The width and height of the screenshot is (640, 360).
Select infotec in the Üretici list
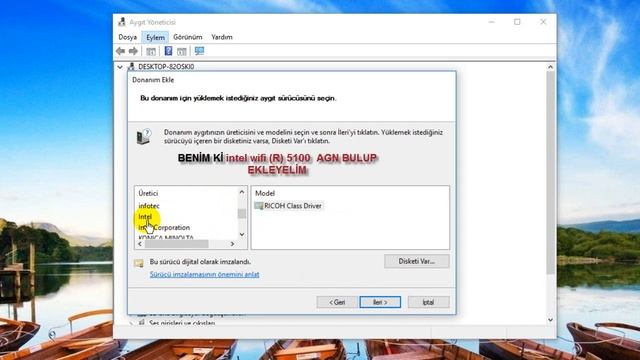[x=149, y=206]
